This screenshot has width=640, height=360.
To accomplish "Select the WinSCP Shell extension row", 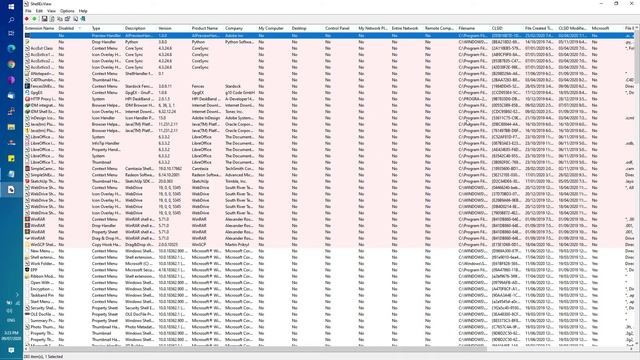I will (x=329, y=244).
